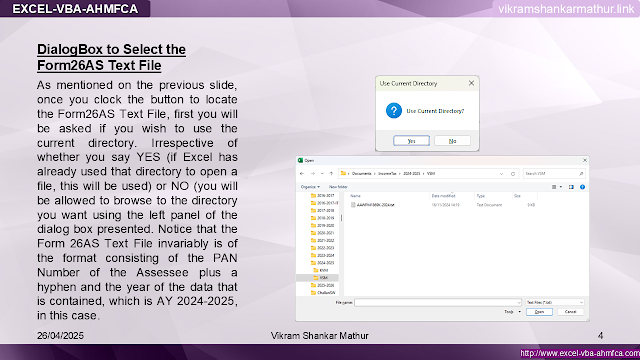
Task: Click the left panel scrollbar handle
Action: point(341,218)
